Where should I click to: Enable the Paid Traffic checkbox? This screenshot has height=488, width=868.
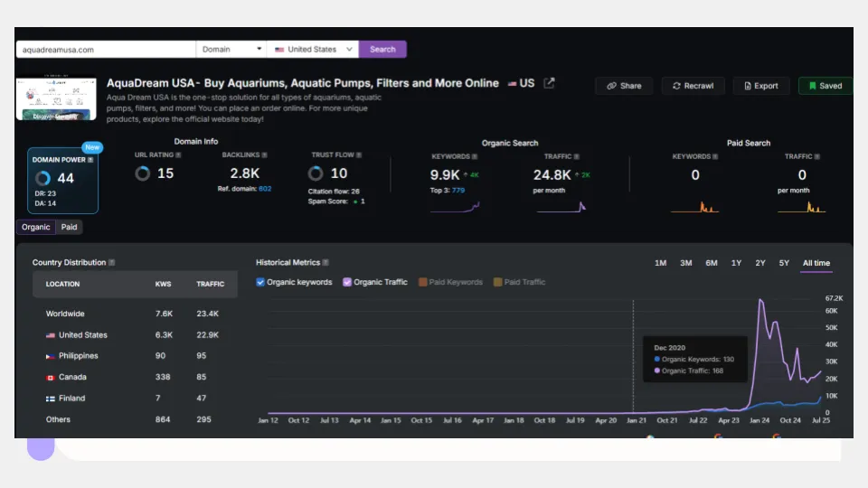[497, 282]
